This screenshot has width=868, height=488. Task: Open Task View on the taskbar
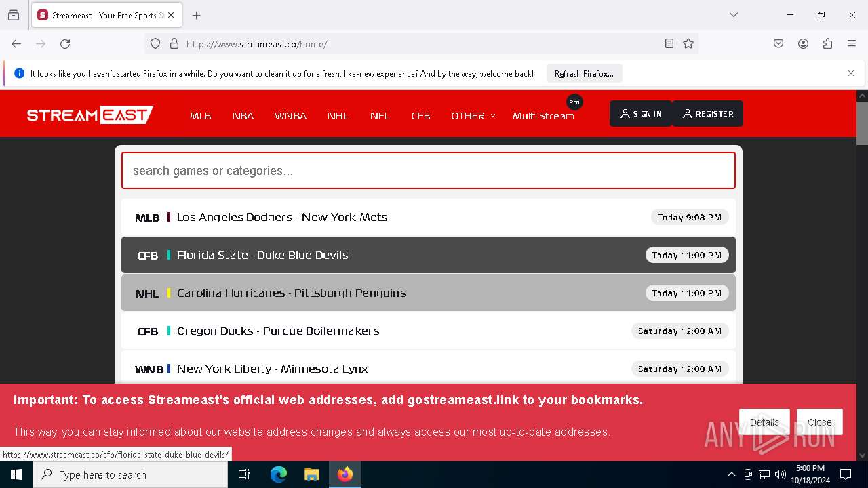pos(244,474)
